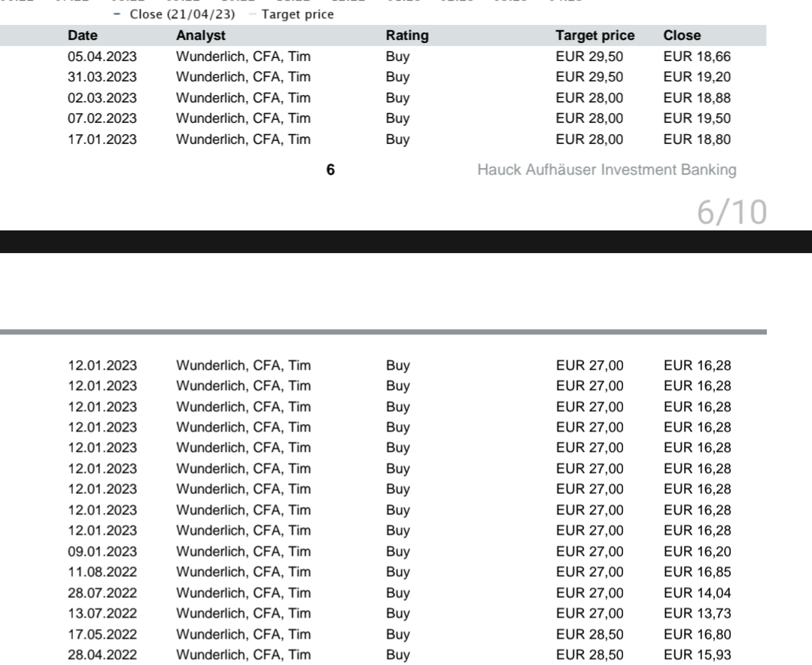
Task: Click the bold page number 6 footer
Action: (330, 170)
